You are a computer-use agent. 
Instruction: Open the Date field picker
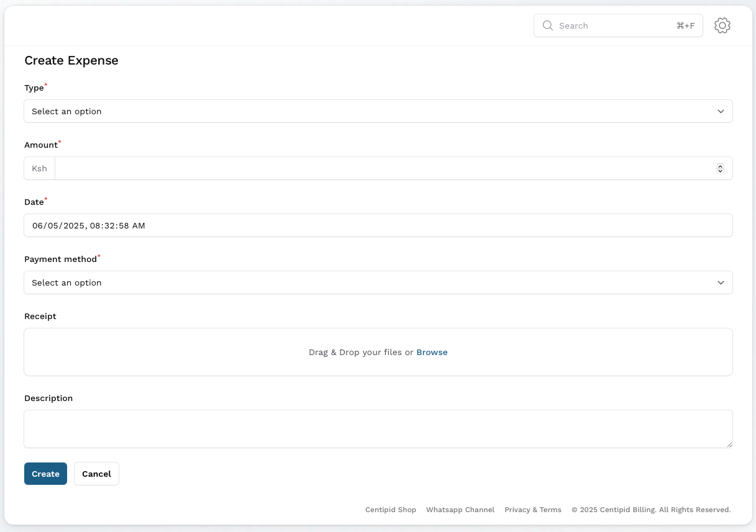click(x=378, y=225)
